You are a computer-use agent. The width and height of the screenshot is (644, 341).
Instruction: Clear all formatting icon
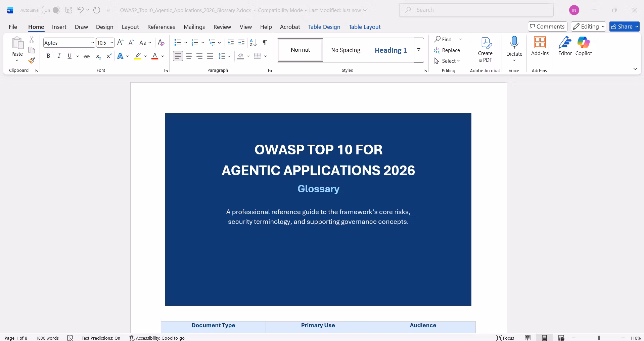(x=161, y=43)
